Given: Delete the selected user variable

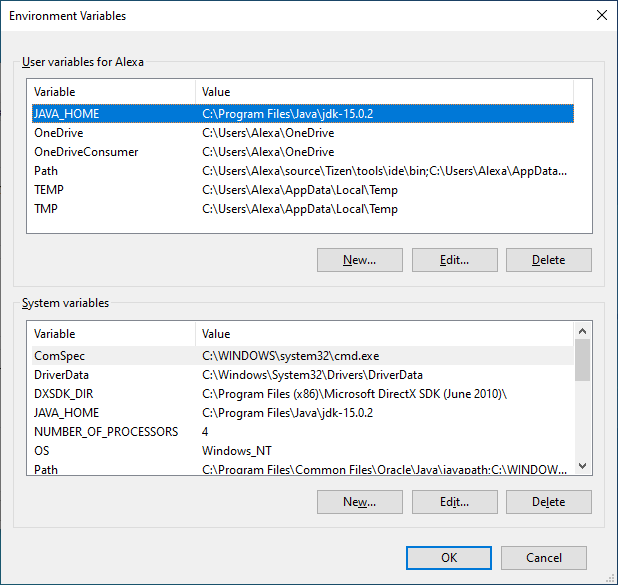Looking at the screenshot, I should (548, 260).
